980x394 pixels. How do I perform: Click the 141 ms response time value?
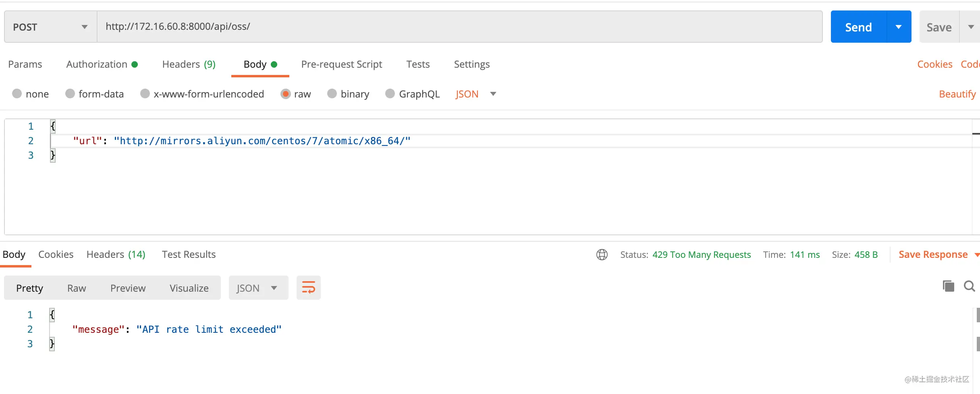coord(805,255)
